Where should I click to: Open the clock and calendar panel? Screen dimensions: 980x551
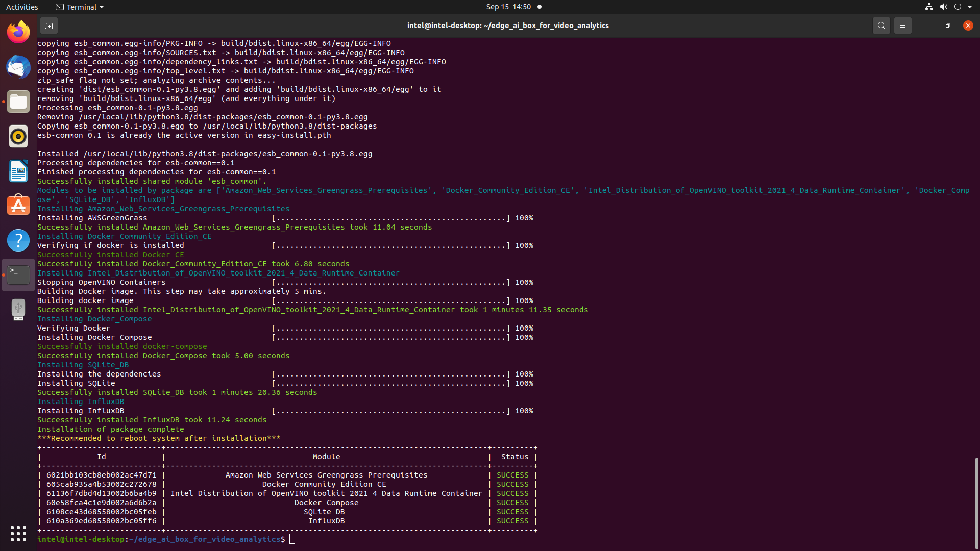(508, 7)
